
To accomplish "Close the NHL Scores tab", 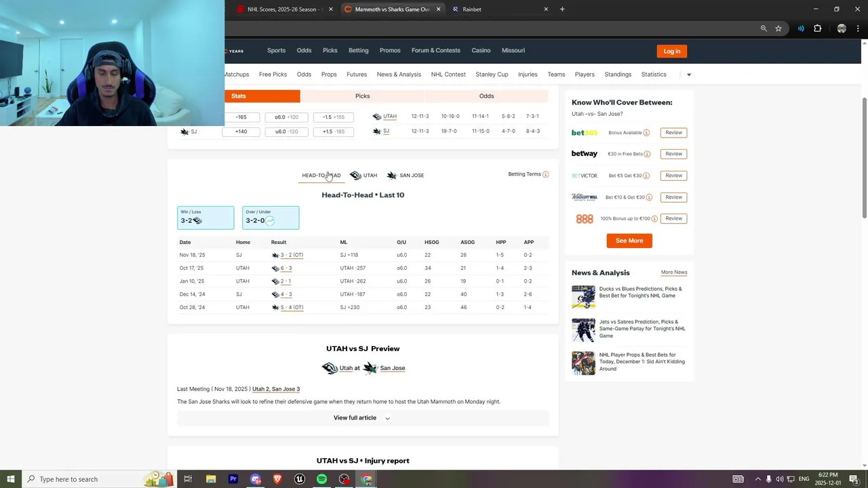I will pos(331,9).
